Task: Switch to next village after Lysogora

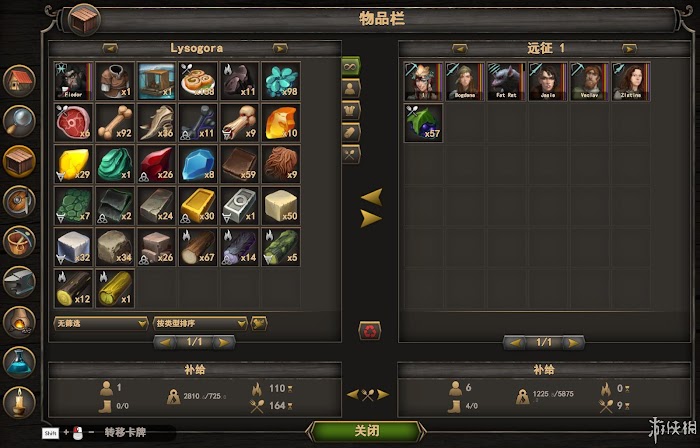Action: [x=280, y=48]
